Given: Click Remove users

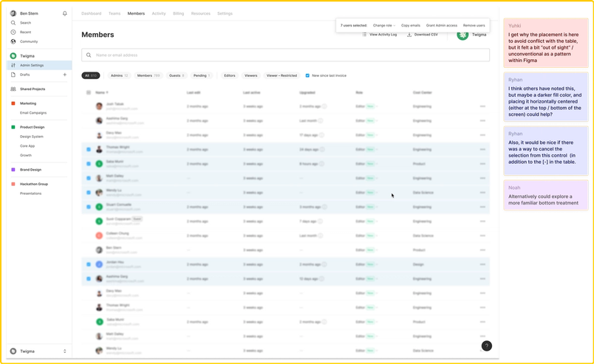Looking at the screenshot, I should click(474, 25).
